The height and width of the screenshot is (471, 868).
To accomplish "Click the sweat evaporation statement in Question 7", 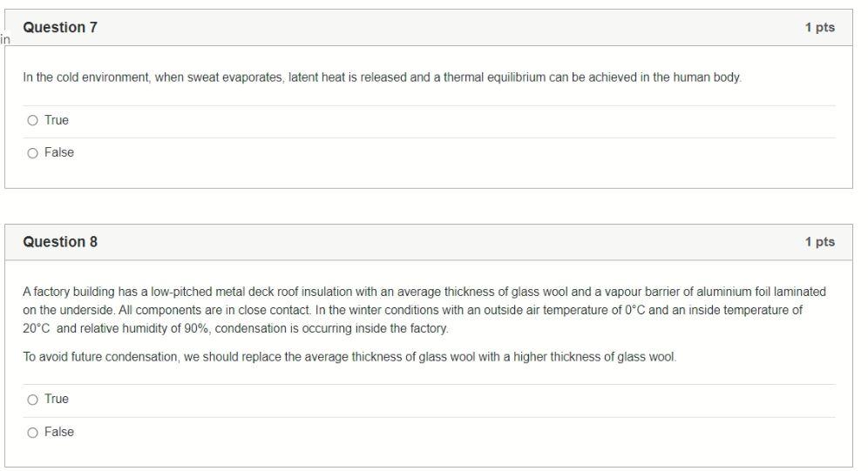I will tap(382, 77).
